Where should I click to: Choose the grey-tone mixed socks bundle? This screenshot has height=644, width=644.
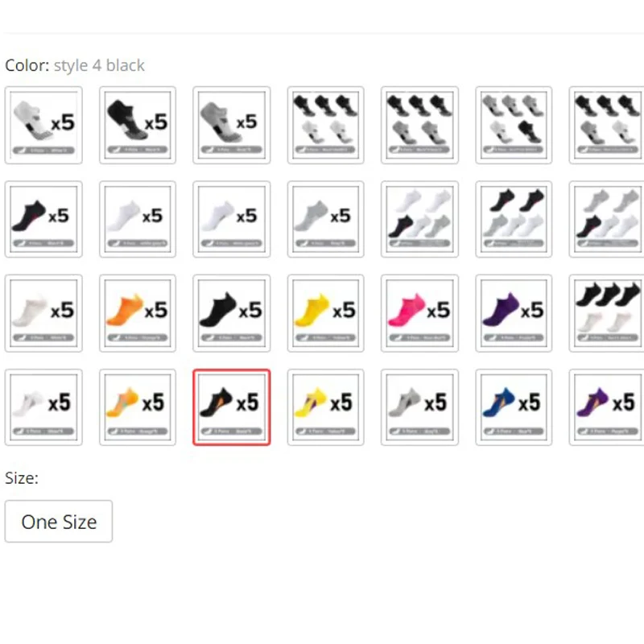point(513,125)
